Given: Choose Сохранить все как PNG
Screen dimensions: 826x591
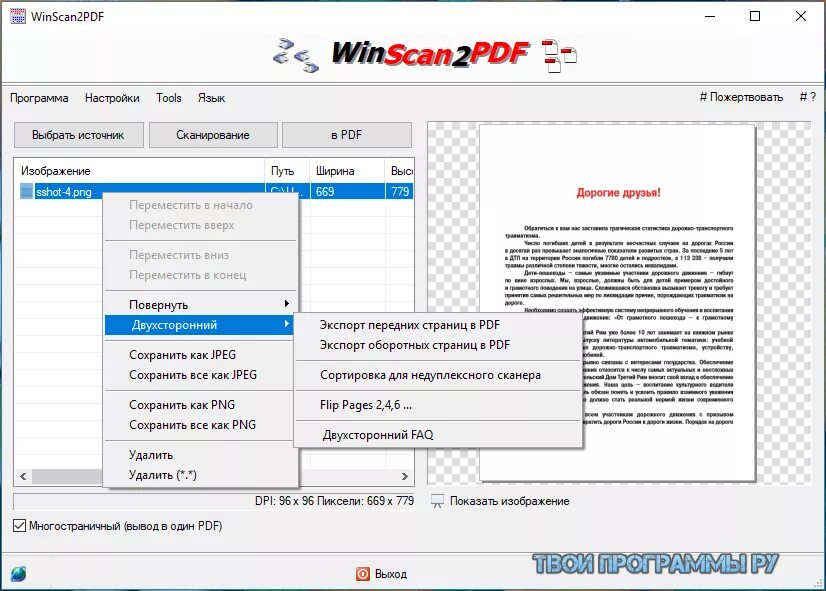Looking at the screenshot, I should 200,425.
